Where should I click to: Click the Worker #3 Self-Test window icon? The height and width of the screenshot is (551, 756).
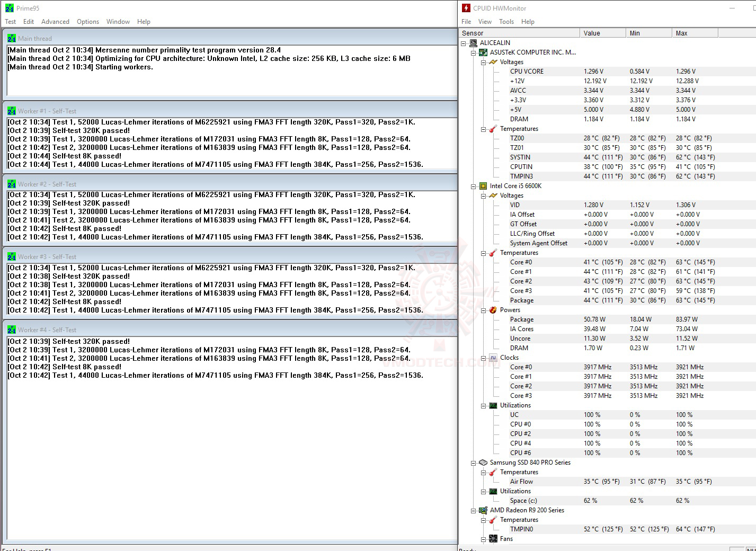click(12, 256)
